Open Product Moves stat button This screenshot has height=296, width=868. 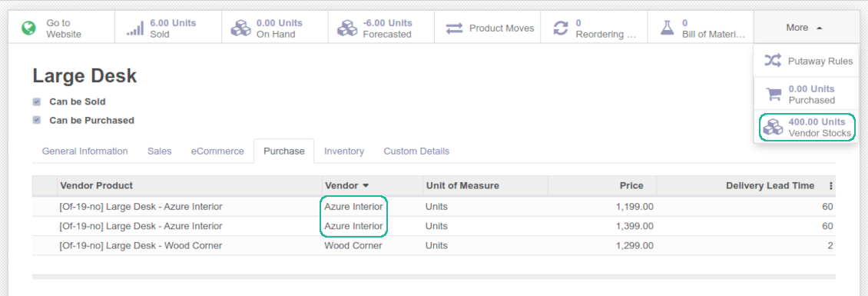(488, 28)
